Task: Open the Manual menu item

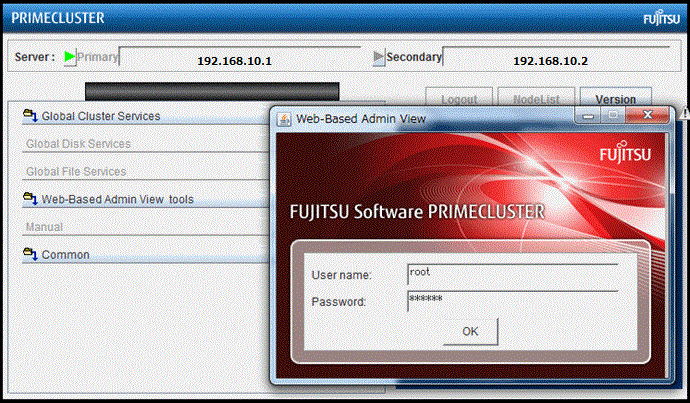Action: point(44,227)
